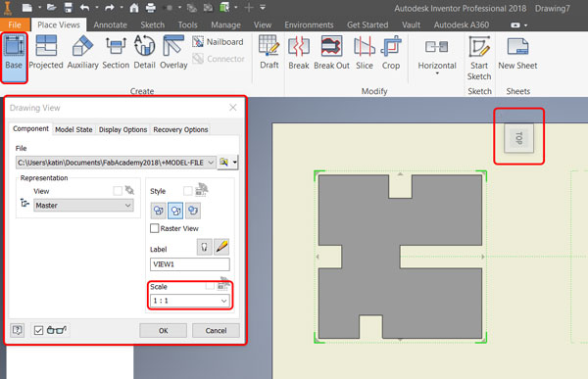Expand the Horizontal tool dropdown arrow
Image resolution: width=588 pixels, height=379 pixels.
click(x=437, y=73)
